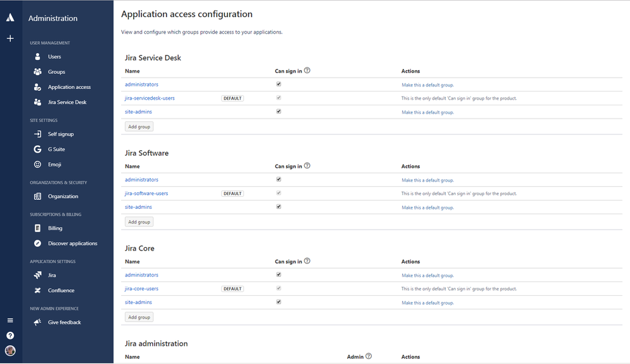Open the hamburger menu icon
The image size is (630, 364).
tap(11, 320)
